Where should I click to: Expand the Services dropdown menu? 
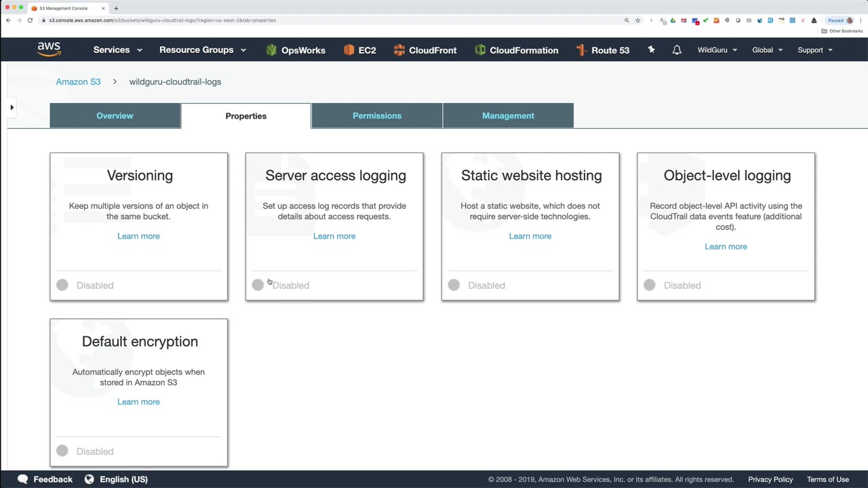(x=117, y=50)
